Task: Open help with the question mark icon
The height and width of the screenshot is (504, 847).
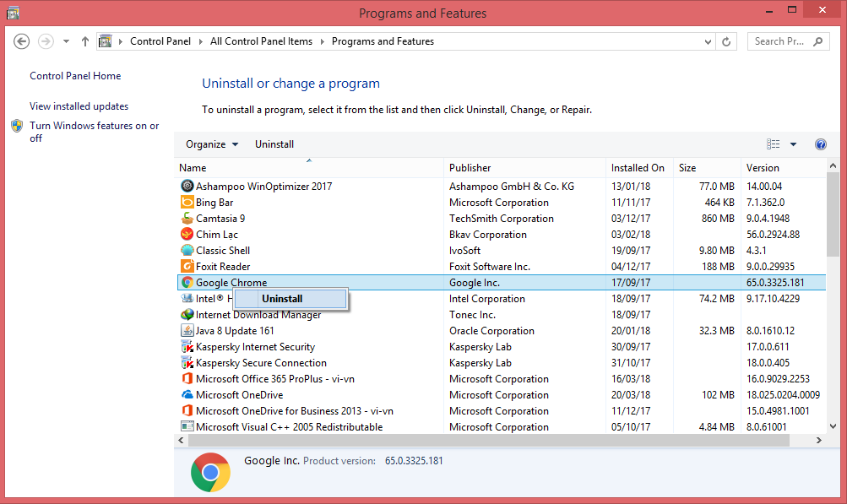Action: pos(820,144)
